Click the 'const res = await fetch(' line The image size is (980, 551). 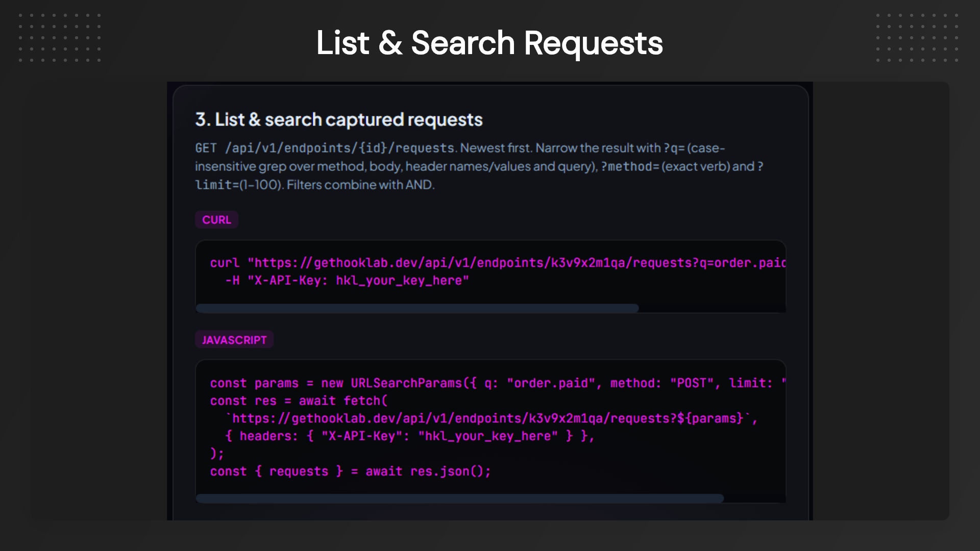pos(299,401)
